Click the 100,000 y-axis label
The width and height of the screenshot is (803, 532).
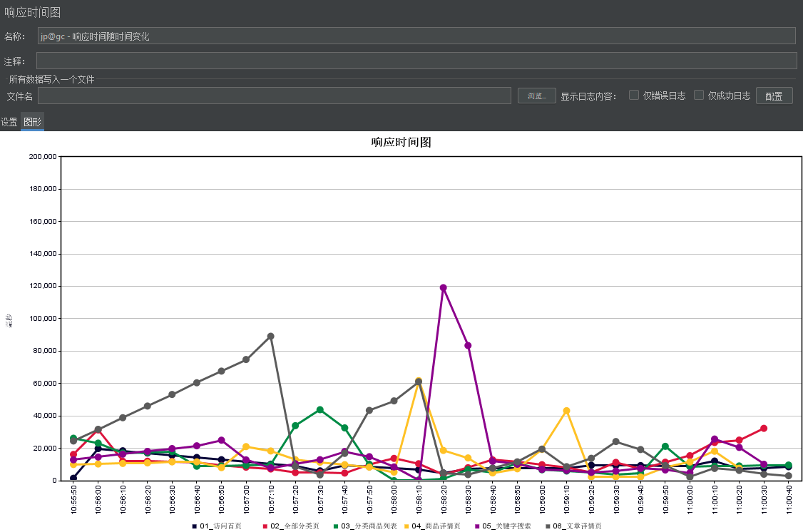pos(43,318)
